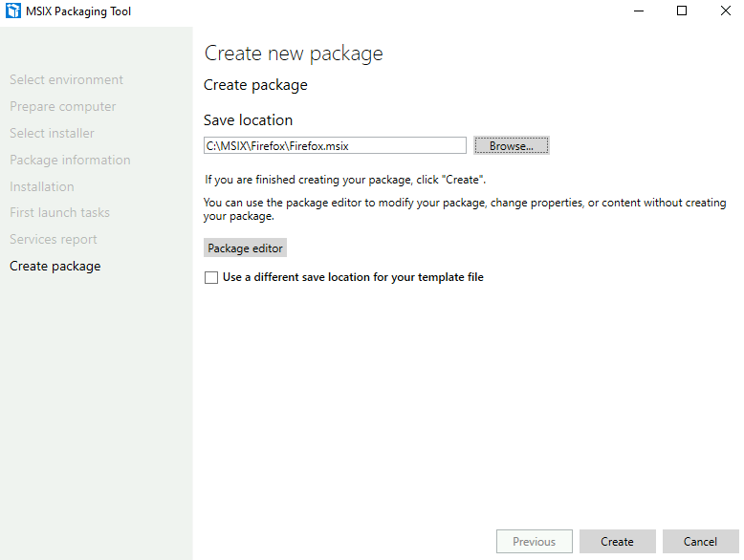Cancel the package creation wizard

[x=700, y=542]
